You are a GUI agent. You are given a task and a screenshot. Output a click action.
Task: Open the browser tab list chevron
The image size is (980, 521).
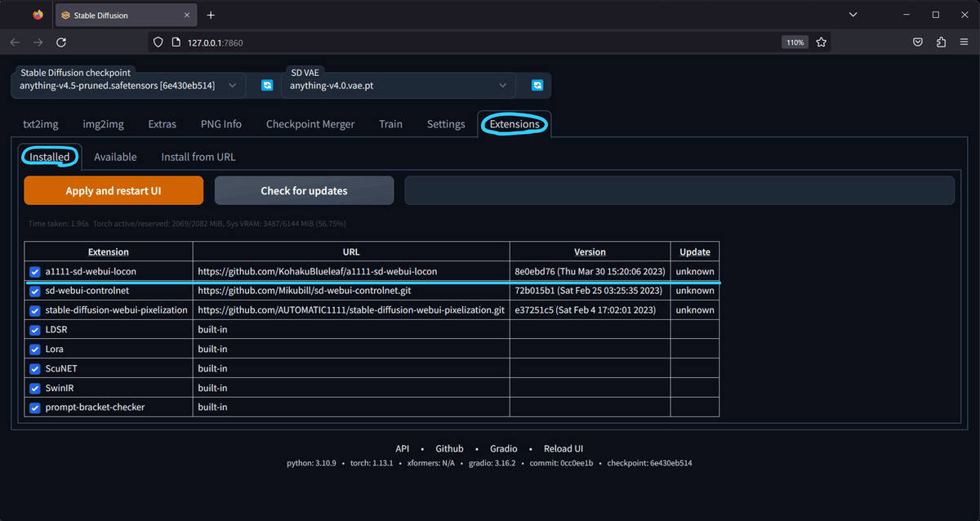coord(853,15)
